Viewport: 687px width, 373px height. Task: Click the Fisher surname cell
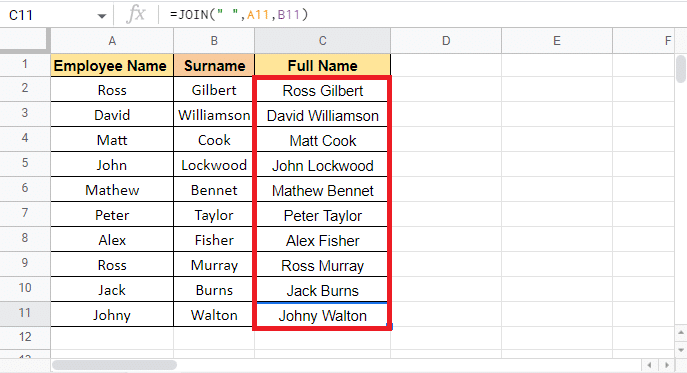214,240
